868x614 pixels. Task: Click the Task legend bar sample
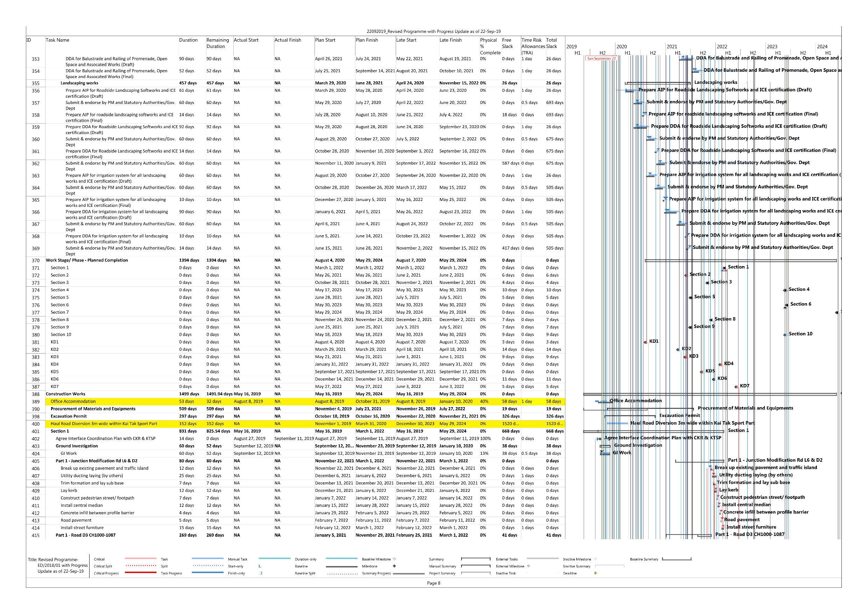[x=207, y=558]
